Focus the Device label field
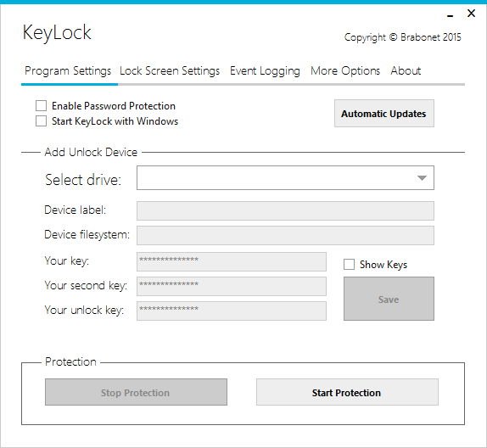This screenshot has width=487, height=448. click(x=285, y=210)
